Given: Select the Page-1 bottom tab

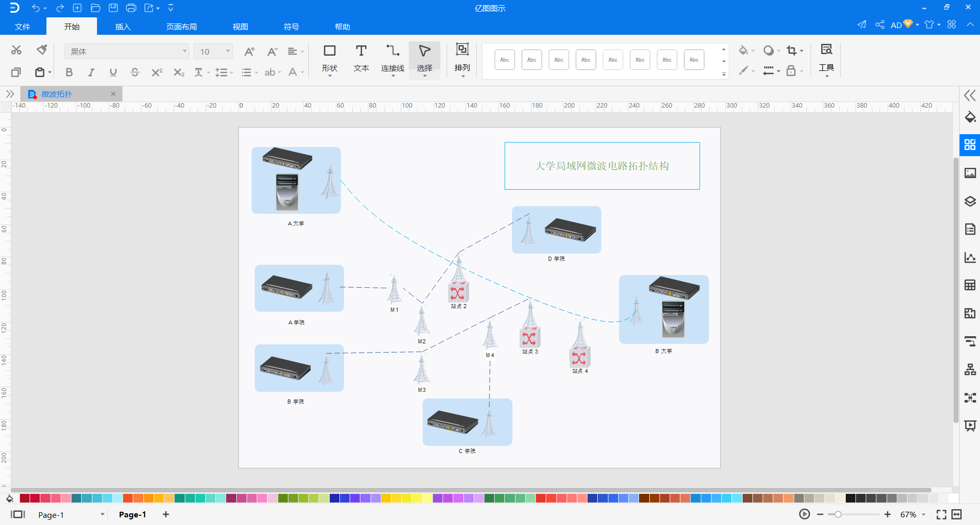Looking at the screenshot, I should pos(133,514).
